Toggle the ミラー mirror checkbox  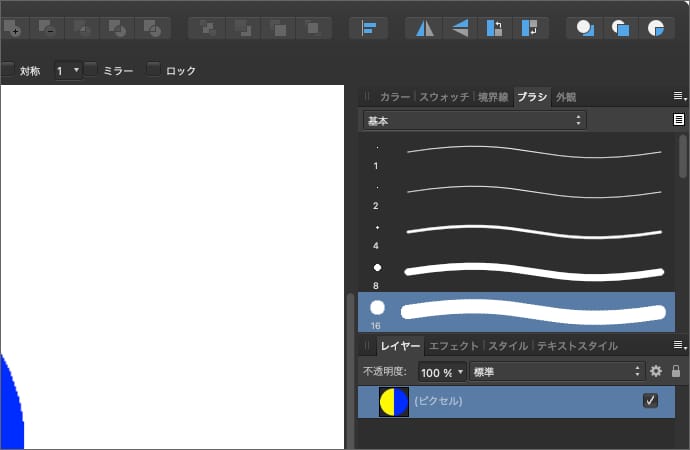click(91, 70)
